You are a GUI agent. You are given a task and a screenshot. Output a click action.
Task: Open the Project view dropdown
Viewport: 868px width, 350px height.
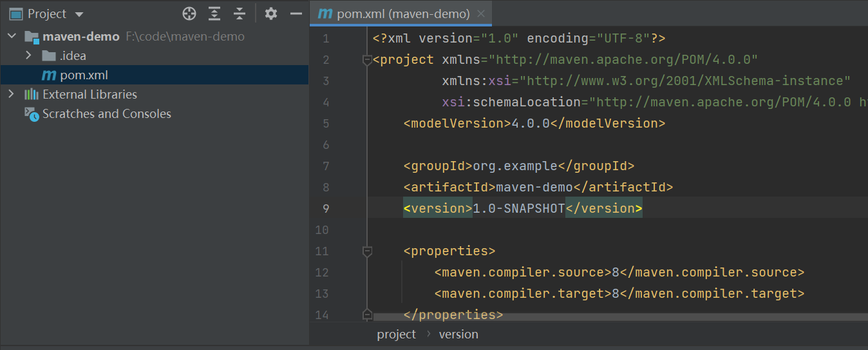pos(79,14)
